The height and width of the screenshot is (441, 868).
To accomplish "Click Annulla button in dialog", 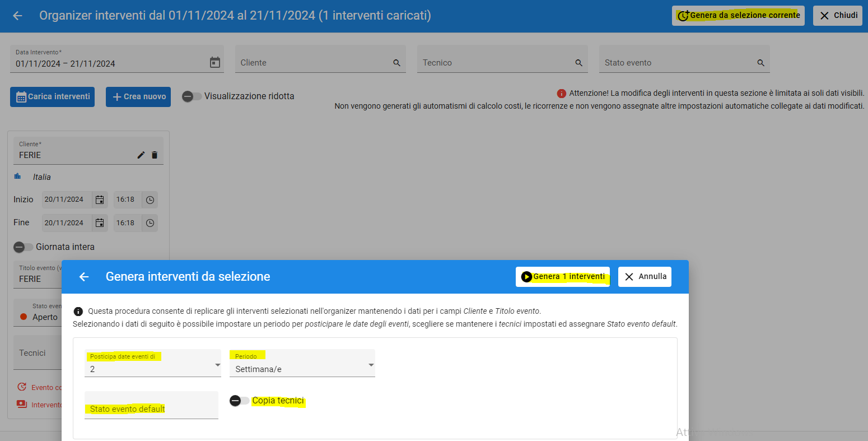I will (x=645, y=277).
